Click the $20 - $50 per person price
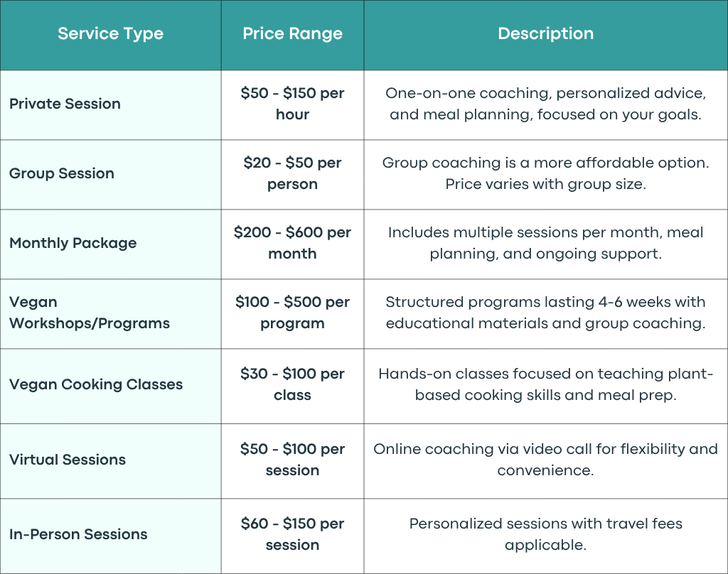 [292, 173]
